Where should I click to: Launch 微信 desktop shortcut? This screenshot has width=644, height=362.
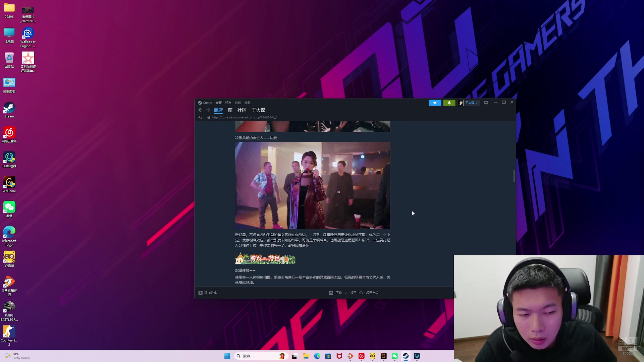pos(9,209)
